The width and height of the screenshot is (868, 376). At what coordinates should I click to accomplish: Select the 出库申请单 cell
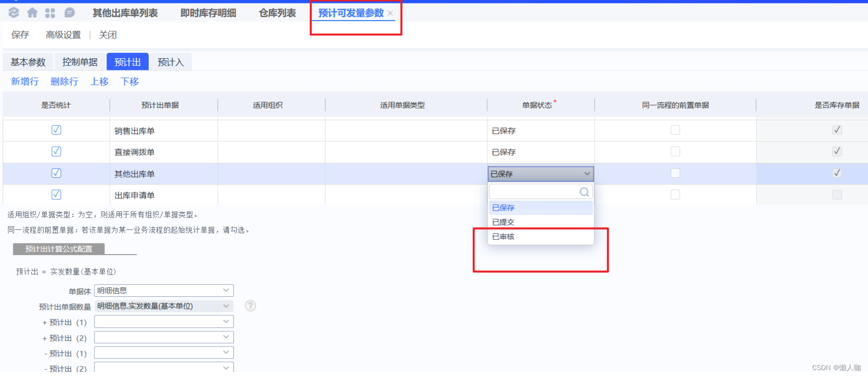(163, 195)
